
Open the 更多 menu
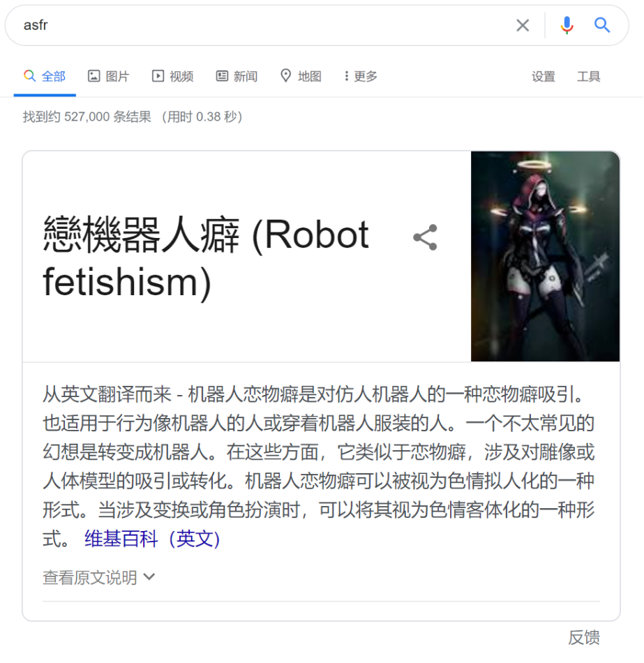point(360,76)
